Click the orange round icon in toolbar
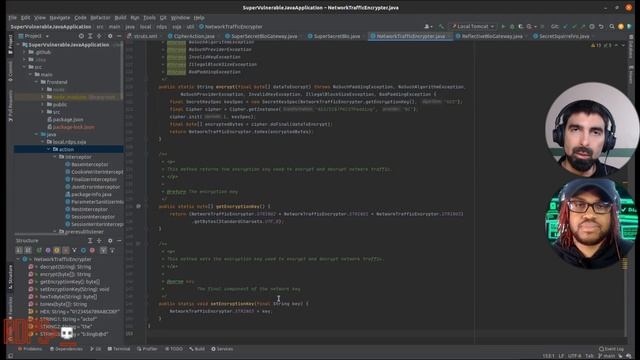This screenshot has height=360, width=640. click(621, 27)
